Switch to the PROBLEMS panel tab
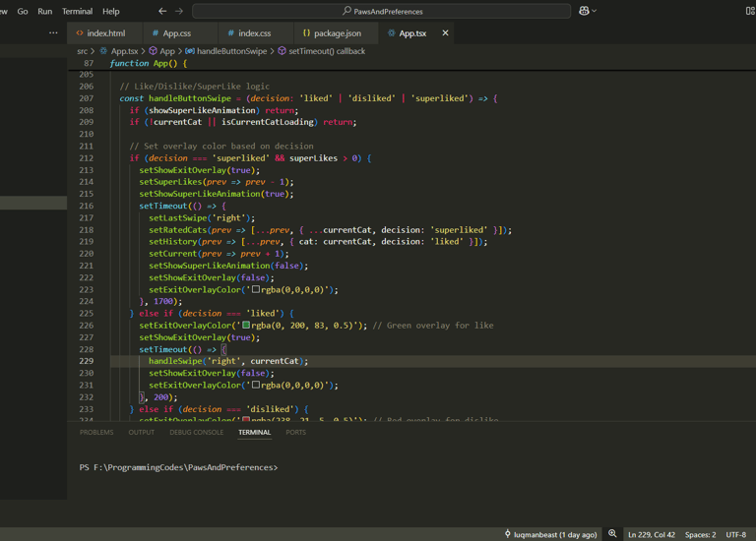Viewport: 756px width, 541px height. pyautogui.click(x=96, y=432)
